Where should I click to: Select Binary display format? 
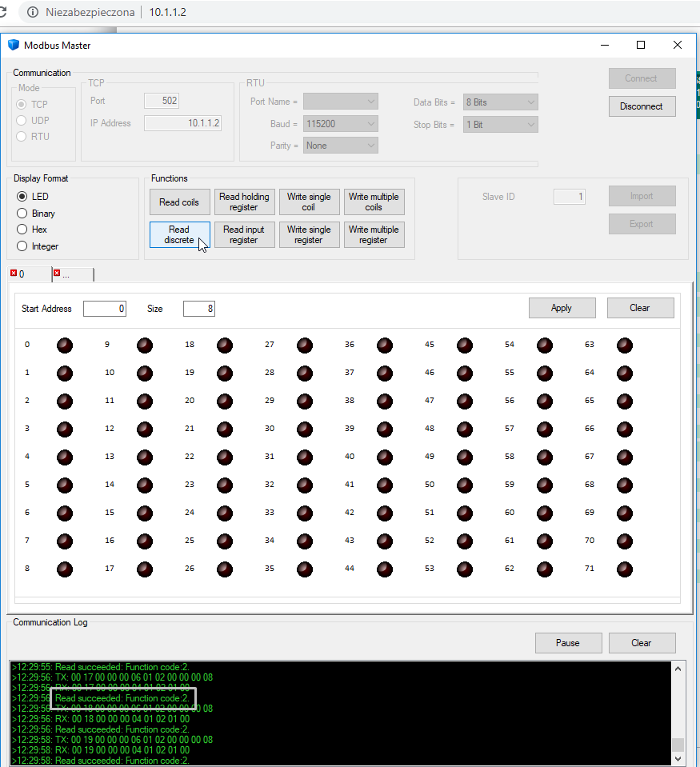[x=22, y=214]
